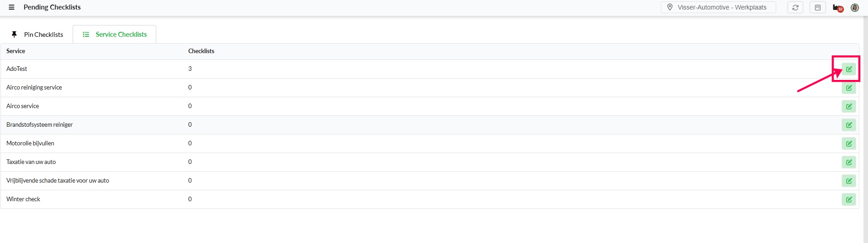Open the user profile avatar

pos(855,8)
